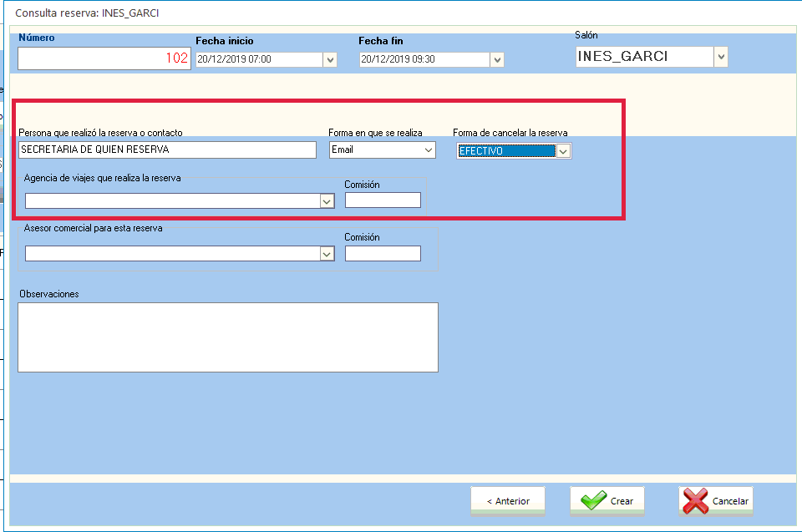Click the Número field showing 102

104,58
